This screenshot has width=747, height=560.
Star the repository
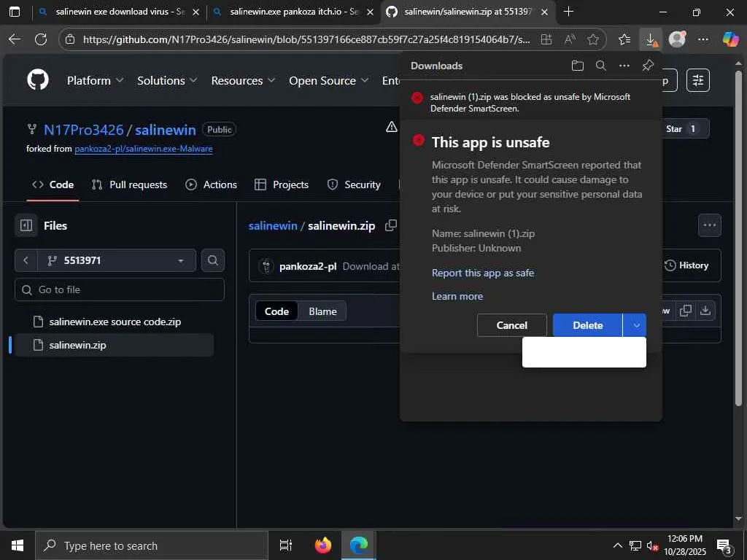pos(684,129)
